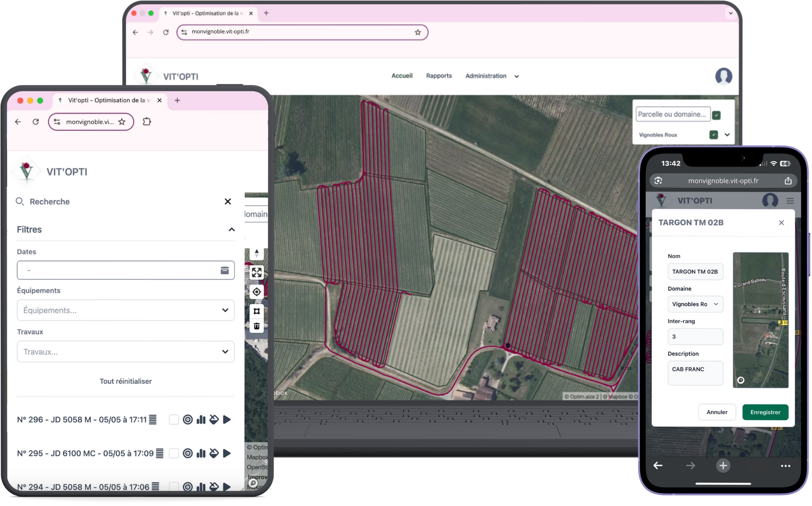The width and height of the screenshot is (812, 506).
Task: Click target icon for session N° 296
Action: click(188, 420)
